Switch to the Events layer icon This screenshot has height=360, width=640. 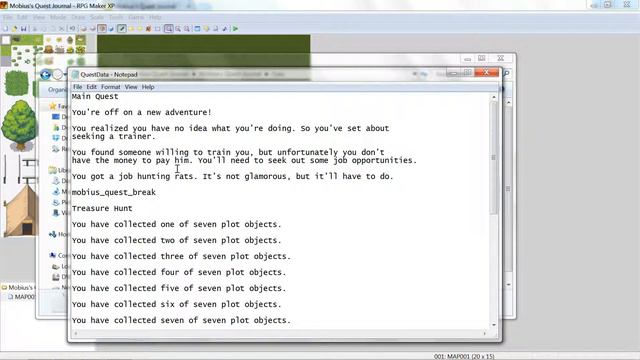pos(111,29)
